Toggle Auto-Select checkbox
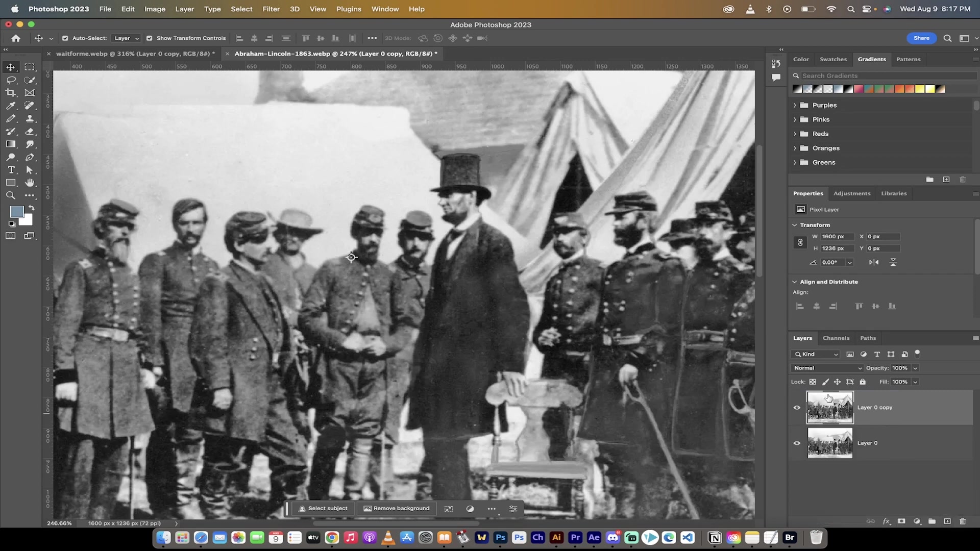Image resolution: width=980 pixels, height=551 pixels. pos(65,38)
